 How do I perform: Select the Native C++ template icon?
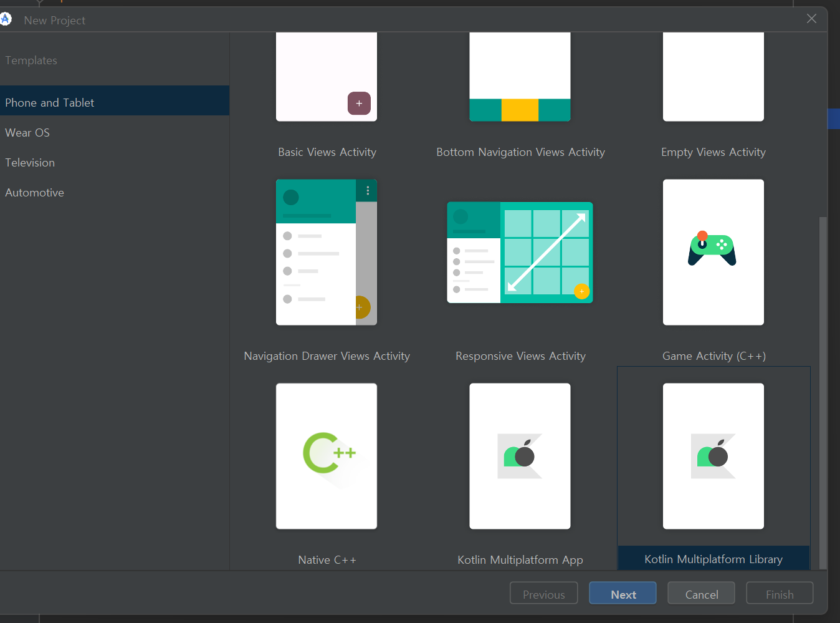click(x=329, y=453)
